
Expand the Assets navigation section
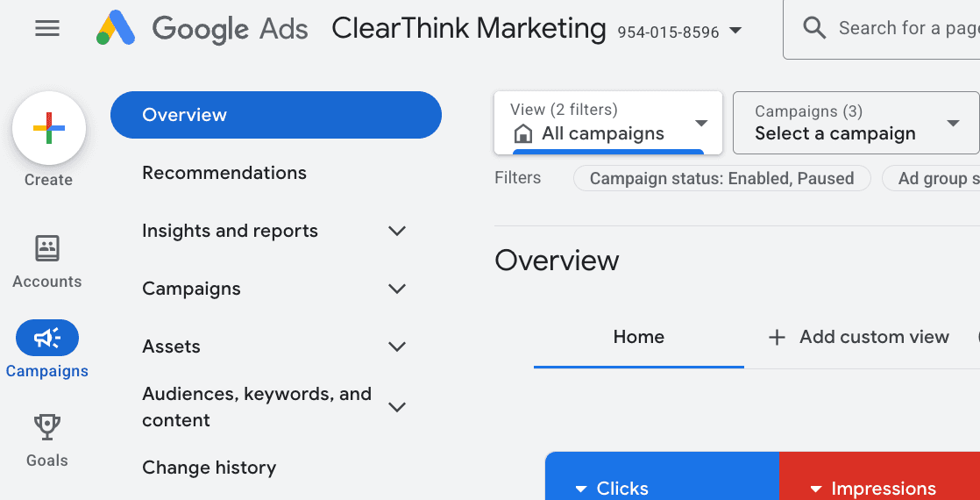point(397,346)
